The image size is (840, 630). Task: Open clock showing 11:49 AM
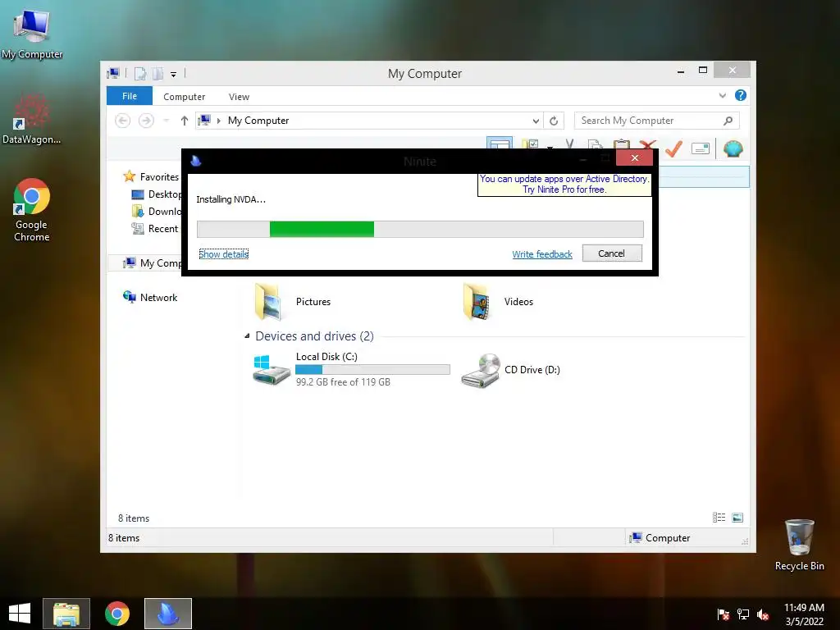804,614
